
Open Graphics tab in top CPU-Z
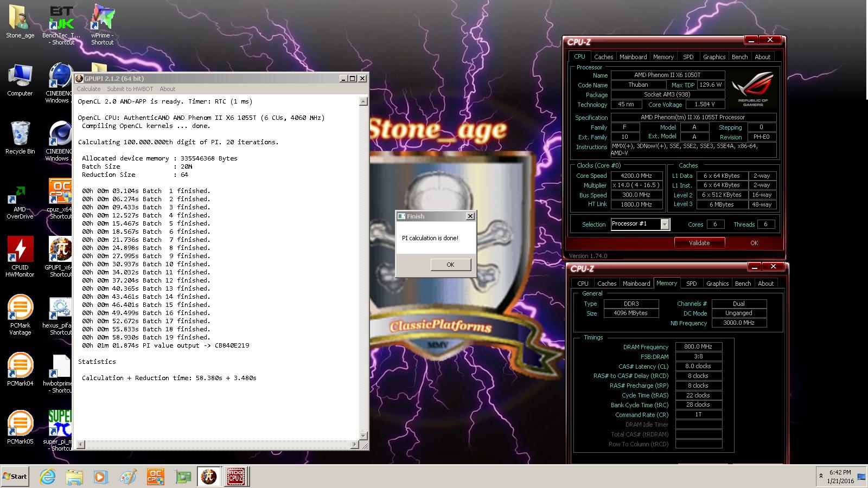[714, 57]
